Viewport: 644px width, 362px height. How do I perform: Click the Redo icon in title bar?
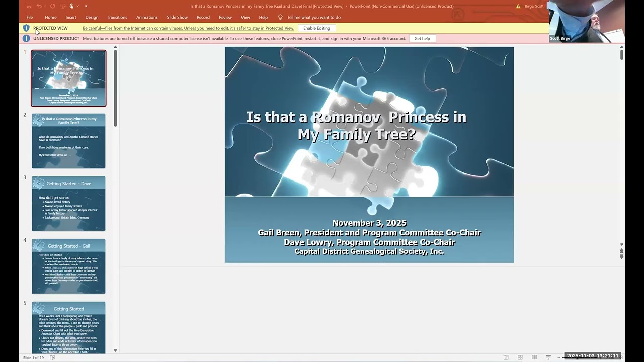pyautogui.click(x=52, y=6)
